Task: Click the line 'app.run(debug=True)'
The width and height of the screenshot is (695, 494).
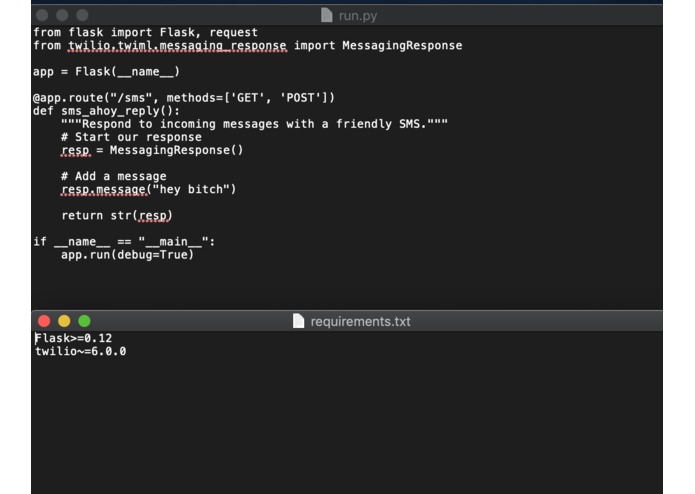Action: pos(128,255)
